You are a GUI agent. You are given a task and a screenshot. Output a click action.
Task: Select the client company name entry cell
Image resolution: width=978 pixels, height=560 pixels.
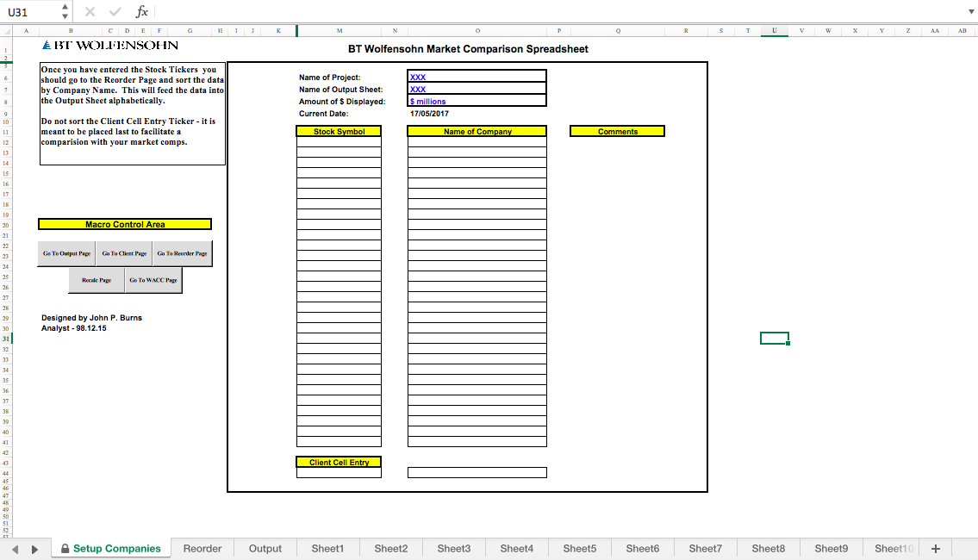[x=477, y=473]
